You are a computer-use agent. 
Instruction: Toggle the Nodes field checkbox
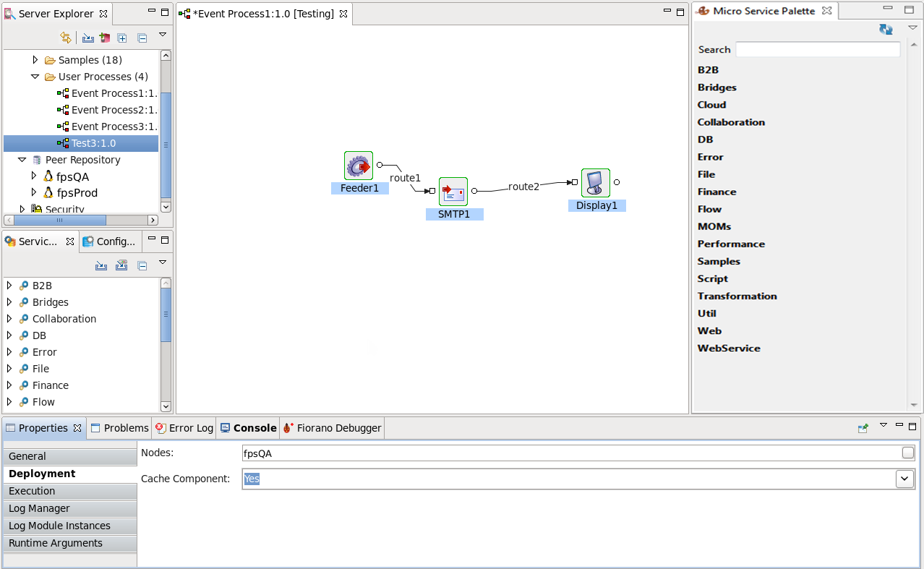907,453
